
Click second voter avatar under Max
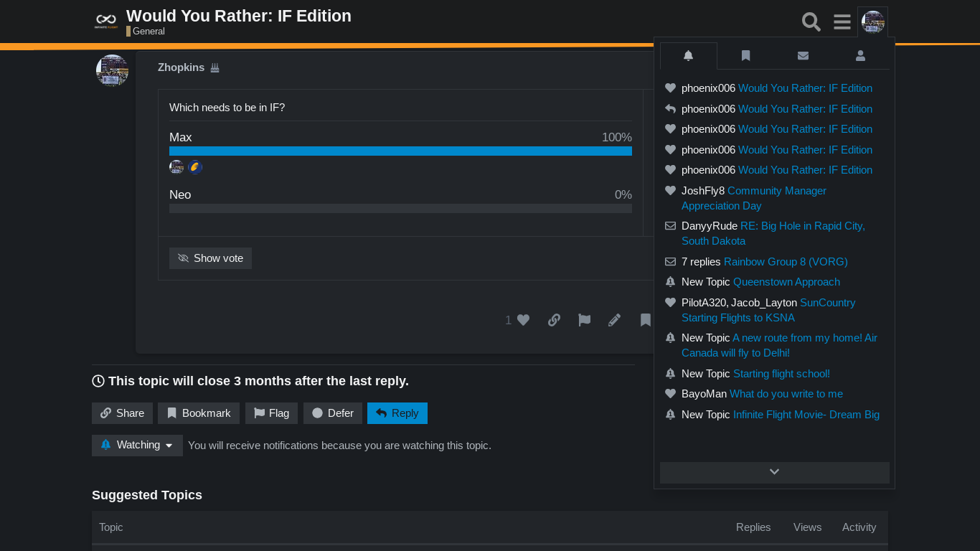(195, 167)
